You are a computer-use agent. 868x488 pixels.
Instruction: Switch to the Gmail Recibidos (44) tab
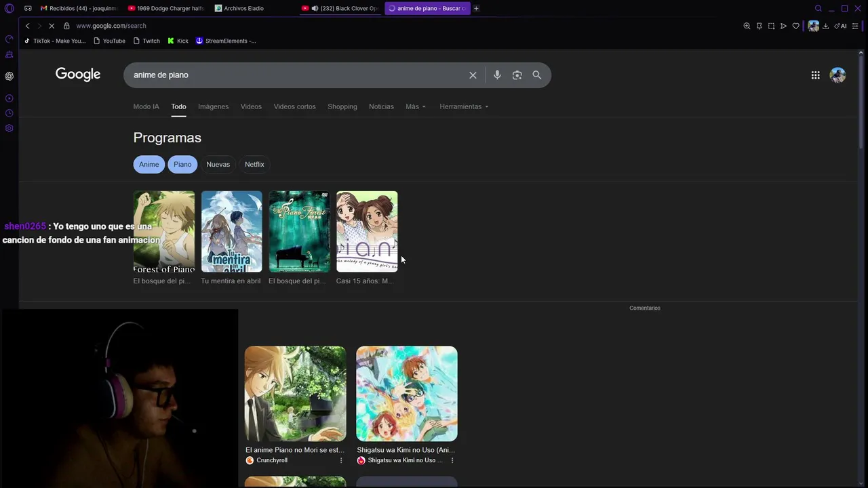point(79,8)
